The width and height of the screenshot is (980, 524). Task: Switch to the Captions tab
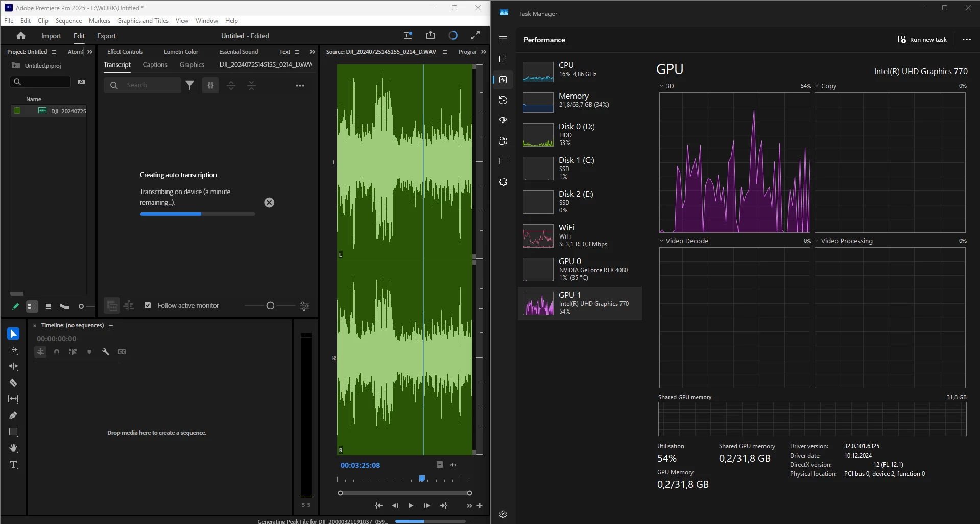(x=155, y=65)
